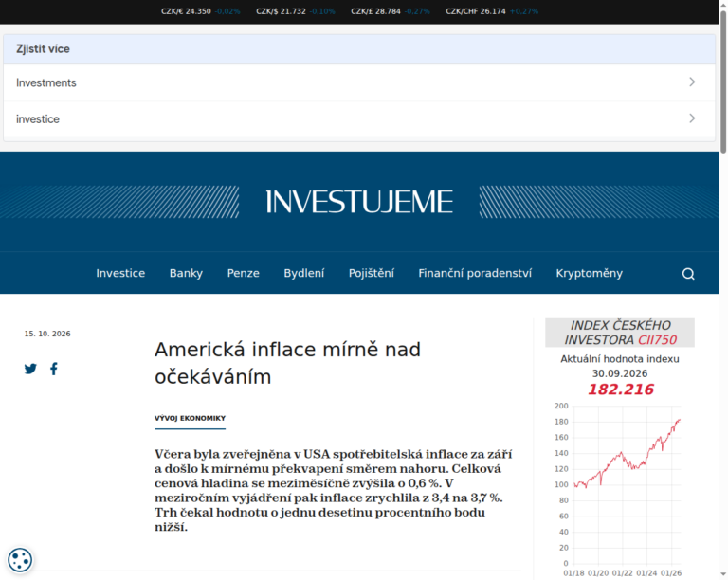Image resolution: width=728 pixels, height=580 pixels.
Task: Expand the Investments chevron arrow
Action: coord(692,82)
